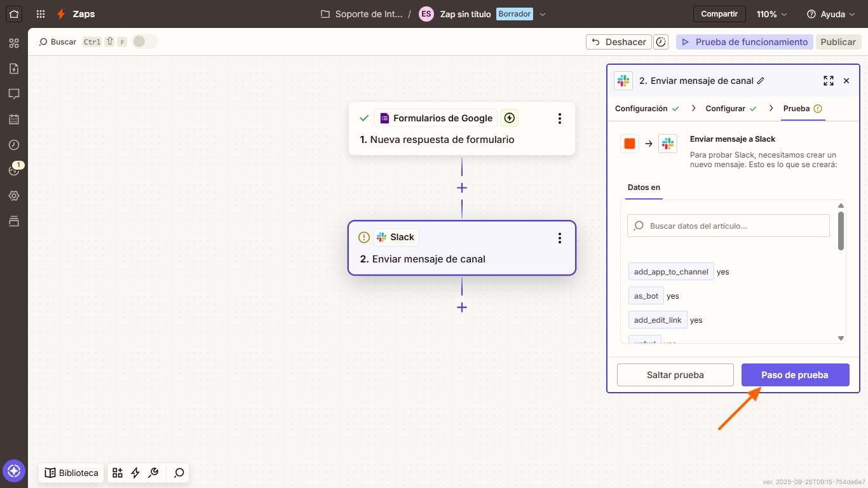Open Slack step options via three-dot menu
The image size is (868, 488).
(x=559, y=238)
